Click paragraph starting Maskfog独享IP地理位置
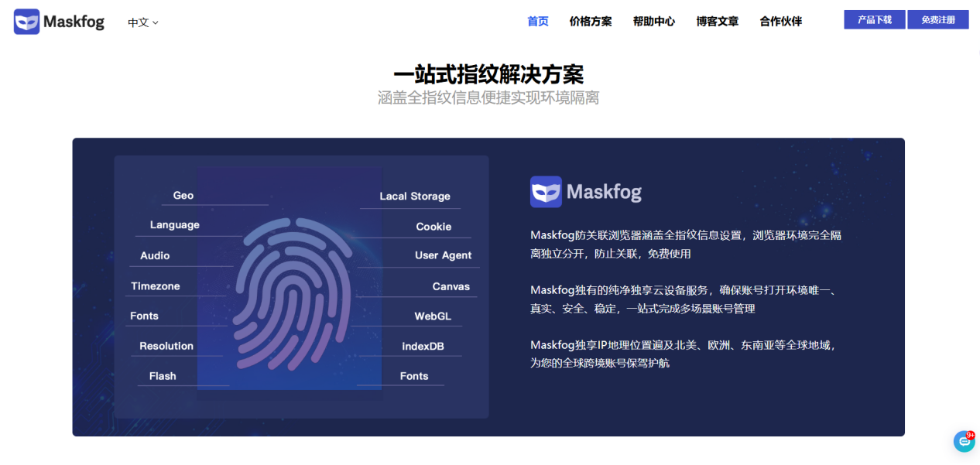The image size is (980, 465). coord(684,354)
